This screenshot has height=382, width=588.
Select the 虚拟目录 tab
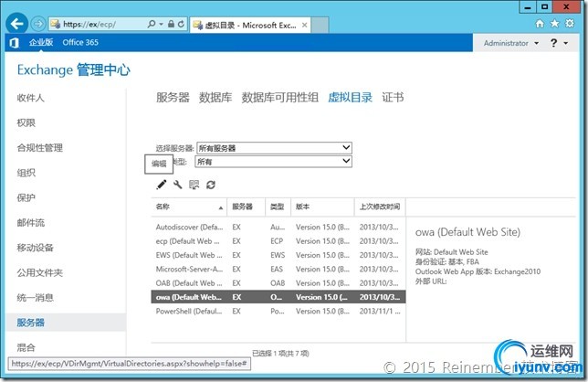point(350,98)
